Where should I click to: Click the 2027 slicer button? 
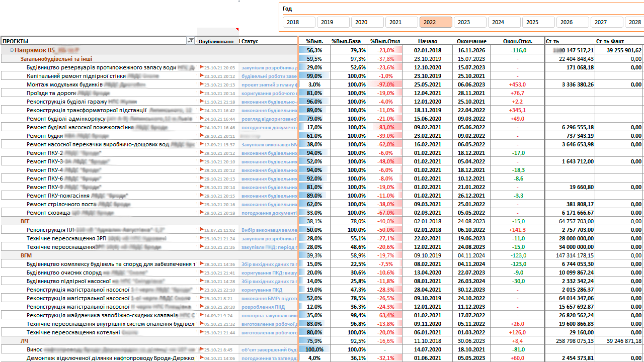(607, 22)
